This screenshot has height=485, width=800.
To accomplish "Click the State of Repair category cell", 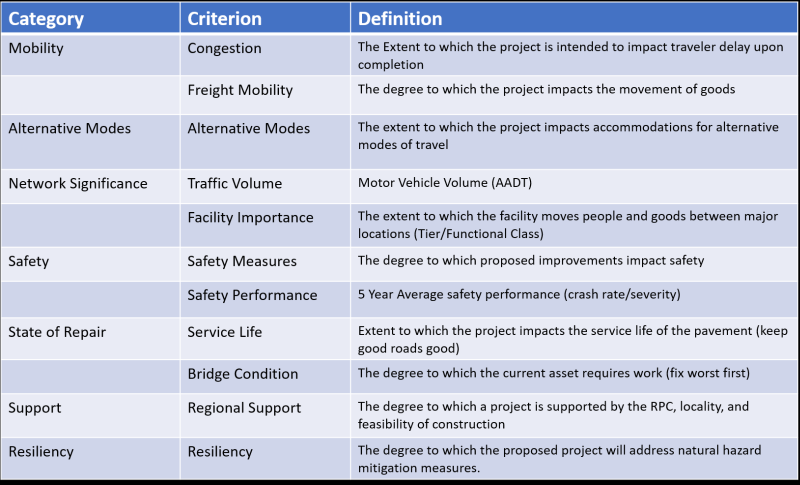I will tap(59, 331).
